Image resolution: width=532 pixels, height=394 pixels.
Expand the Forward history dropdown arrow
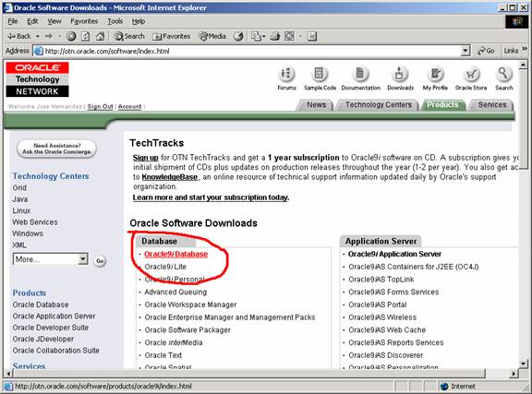tap(59, 36)
